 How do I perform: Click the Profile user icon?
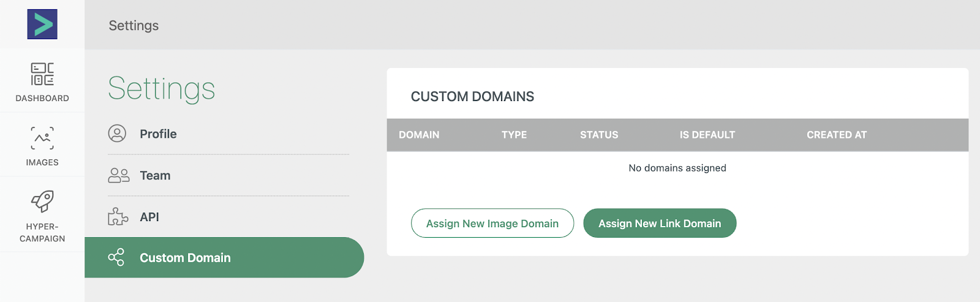[x=117, y=134]
